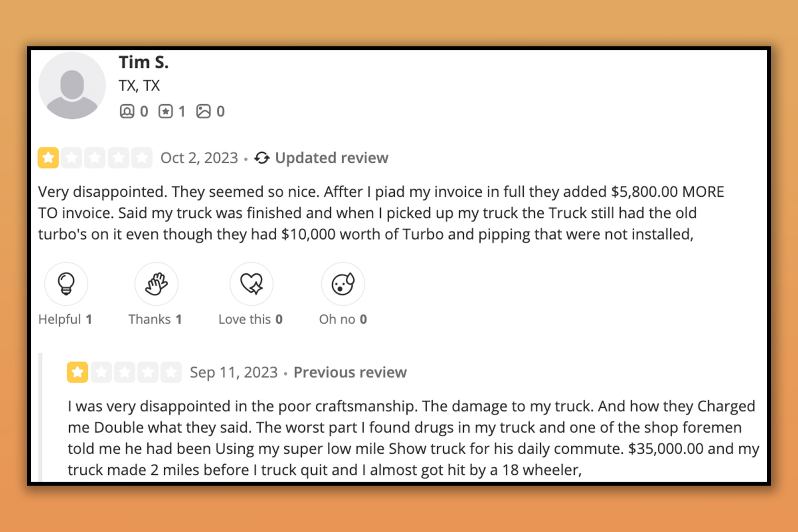Screen dimensions: 798x532
Task: Click the Thanks 1 count label
Action: click(155, 319)
